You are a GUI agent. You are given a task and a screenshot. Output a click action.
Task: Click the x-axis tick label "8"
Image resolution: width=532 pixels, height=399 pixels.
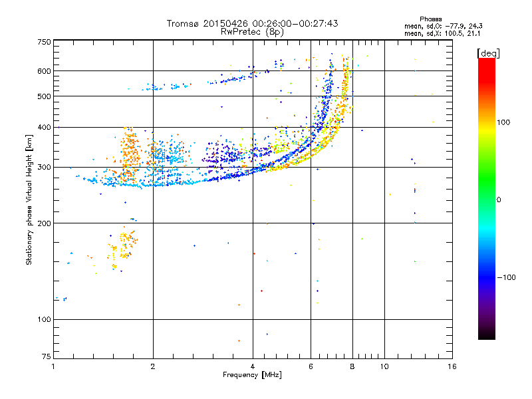tap(352, 366)
